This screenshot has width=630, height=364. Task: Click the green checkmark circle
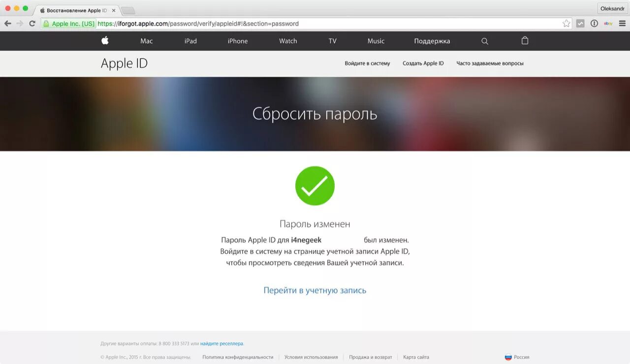pyautogui.click(x=315, y=186)
